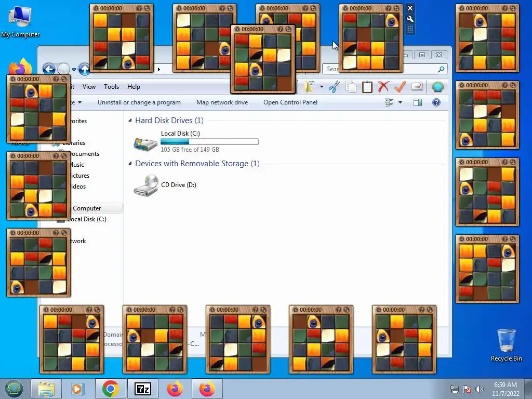Click the Explorer Up arrow button
This screenshot has height=399, width=532.
coord(84,69)
